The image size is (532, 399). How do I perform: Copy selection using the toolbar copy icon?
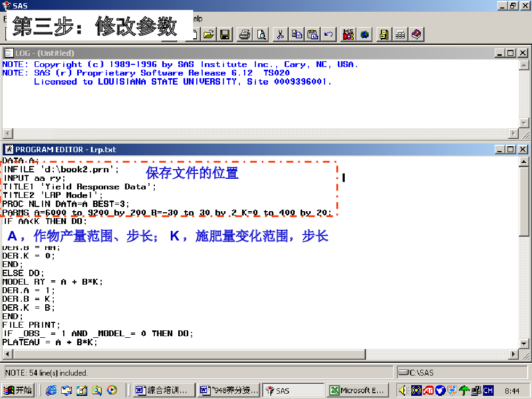point(296,35)
